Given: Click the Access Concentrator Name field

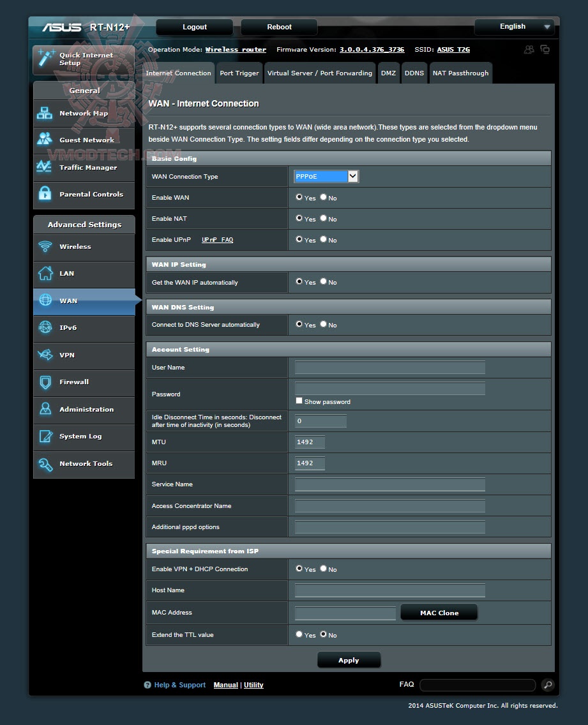Looking at the screenshot, I should pyautogui.click(x=390, y=506).
